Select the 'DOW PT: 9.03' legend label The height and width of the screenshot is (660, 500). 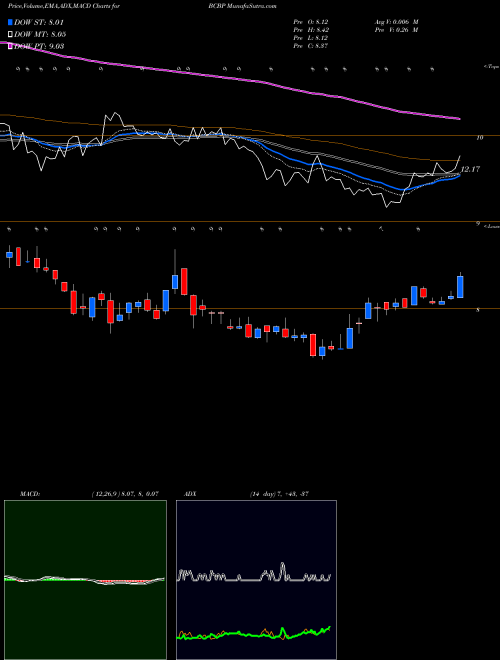point(39,46)
